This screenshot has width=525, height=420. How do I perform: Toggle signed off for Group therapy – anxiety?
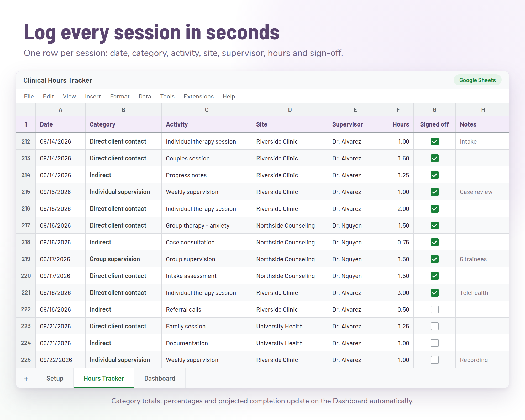tap(435, 225)
